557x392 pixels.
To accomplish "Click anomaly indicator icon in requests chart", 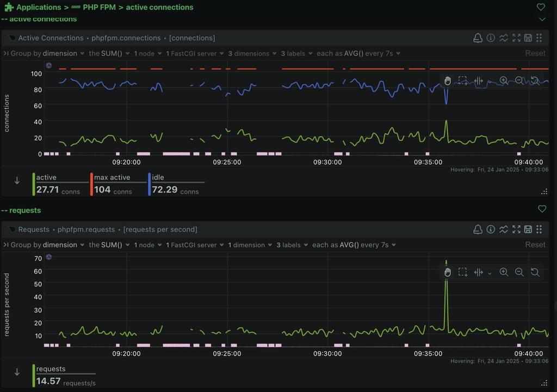I will [x=49, y=257].
